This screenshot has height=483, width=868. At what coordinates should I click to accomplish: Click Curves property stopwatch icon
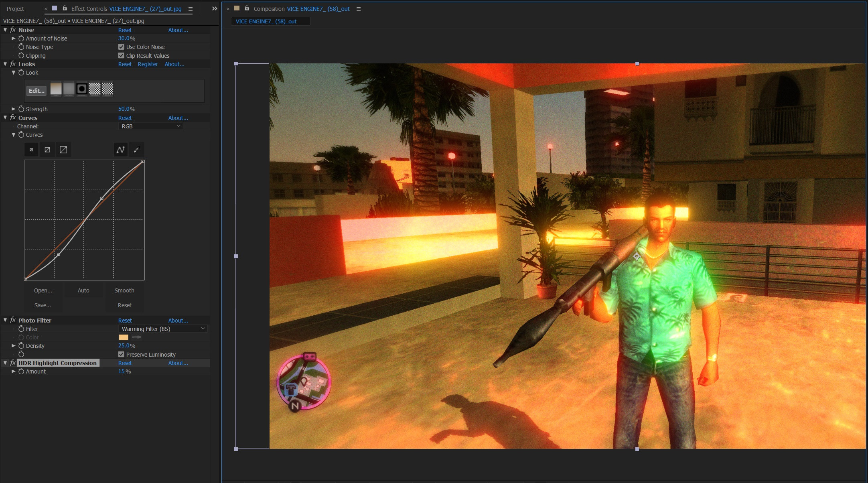21,135
